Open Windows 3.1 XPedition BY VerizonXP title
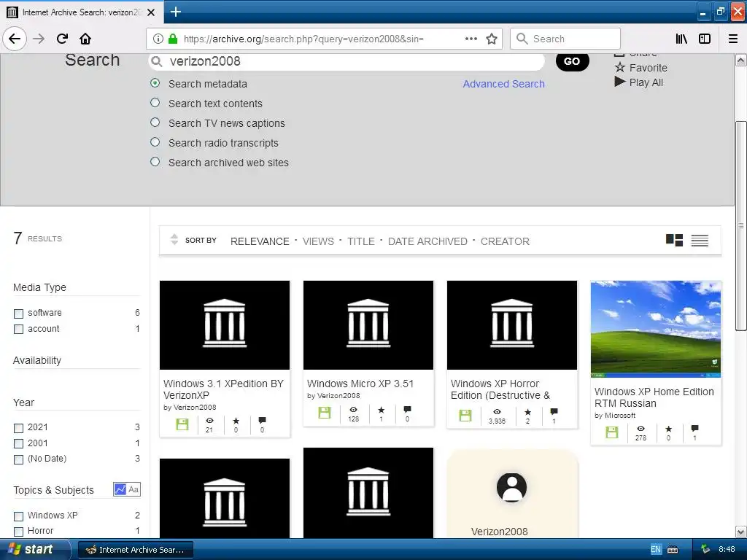The width and height of the screenshot is (747, 560). click(223, 389)
